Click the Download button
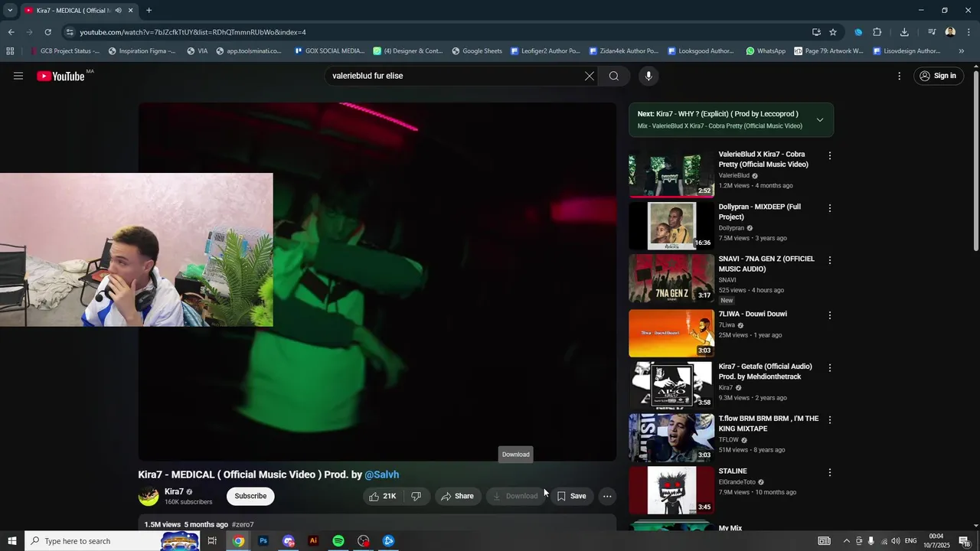The width and height of the screenshot is (980, 551). [x=514, y=496]
